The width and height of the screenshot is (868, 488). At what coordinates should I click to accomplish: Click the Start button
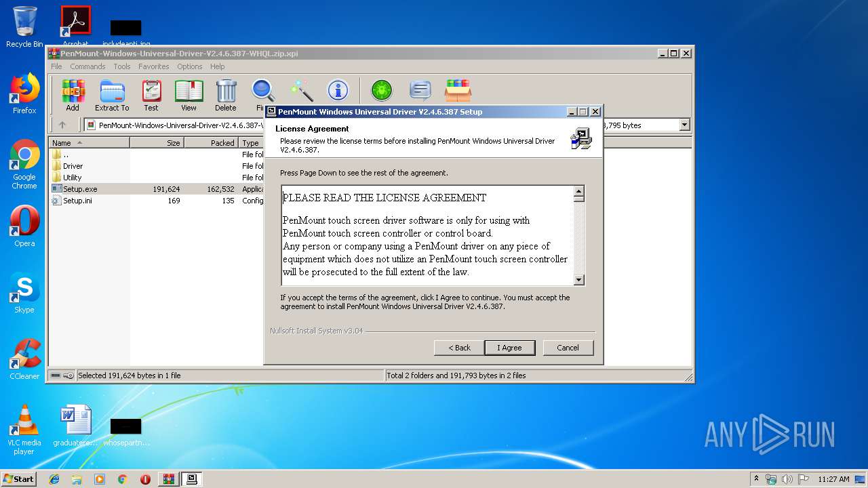18,479
